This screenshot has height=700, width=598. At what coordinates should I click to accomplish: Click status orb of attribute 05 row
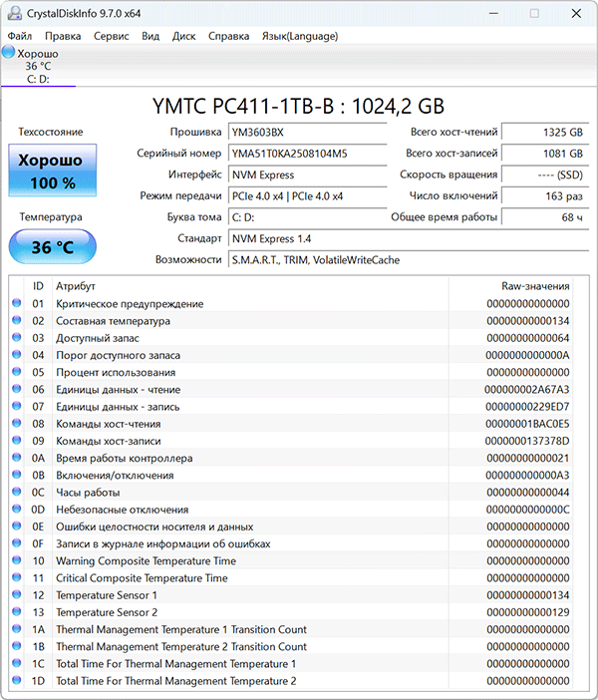click(17, 371)
